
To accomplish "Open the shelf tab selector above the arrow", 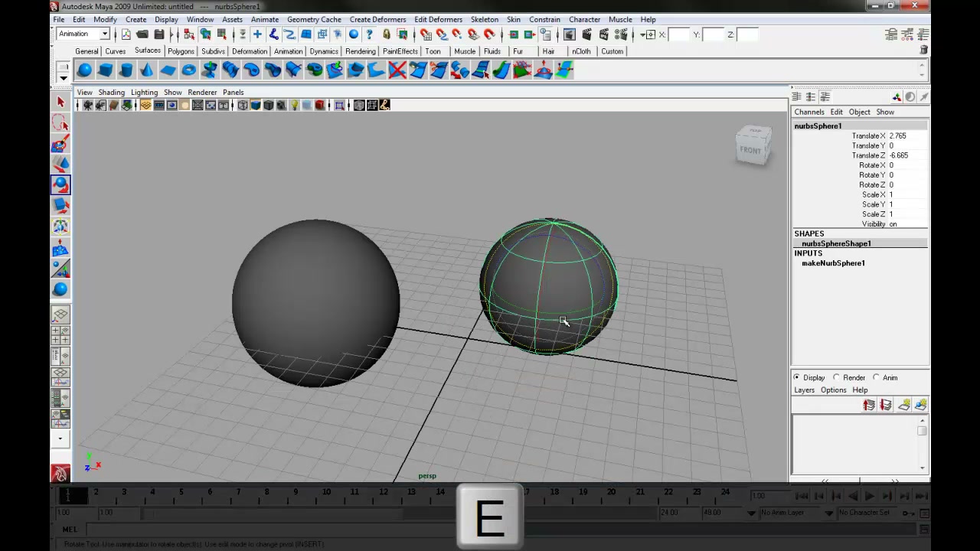I will click(x=64, y=66).
